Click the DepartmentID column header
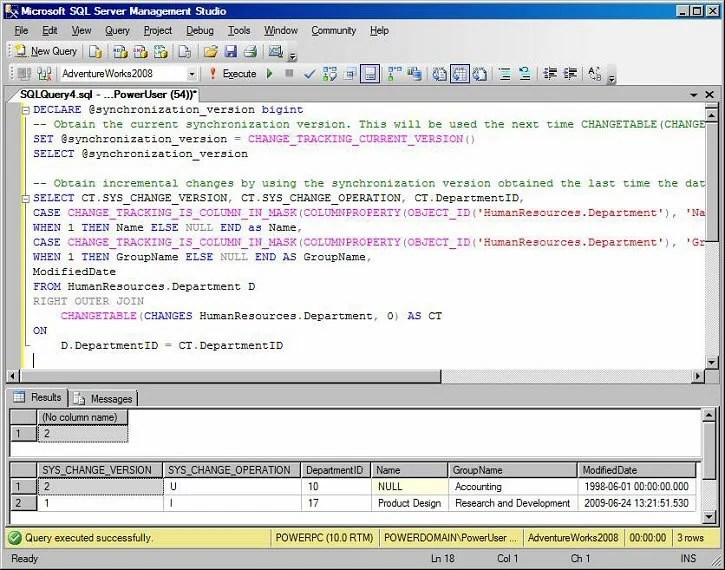The image size is (725, 570). click(x=336, y=470)
